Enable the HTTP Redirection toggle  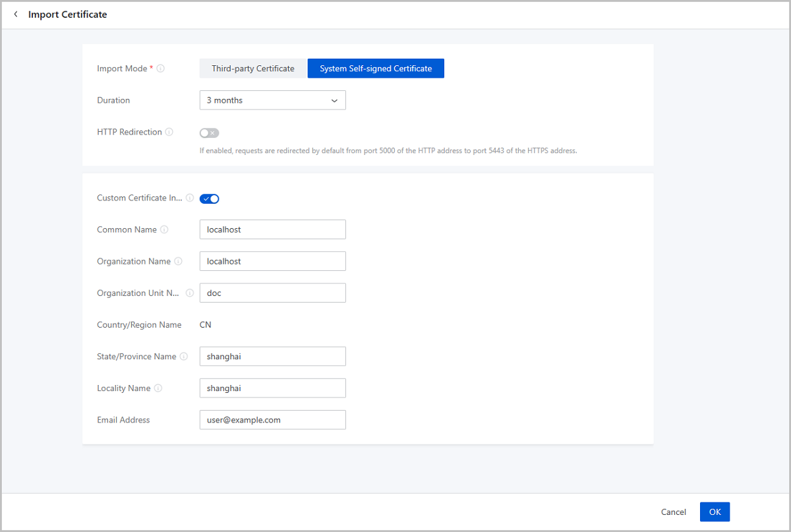tap(209, 133)
